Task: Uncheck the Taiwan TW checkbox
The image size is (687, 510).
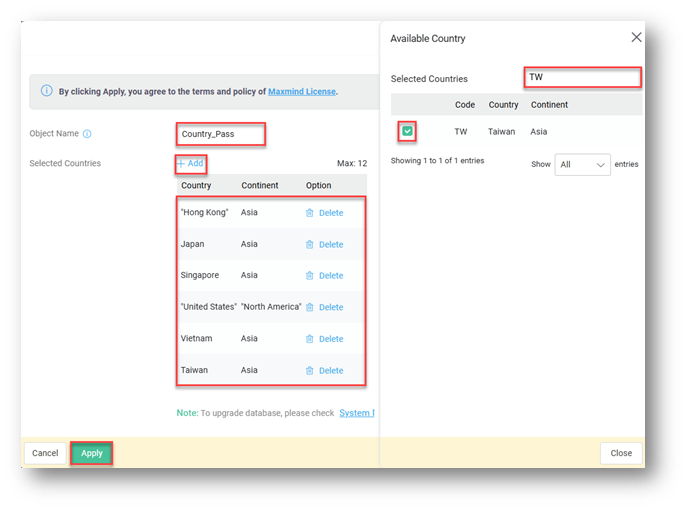Action: click(x=408, y=131)
